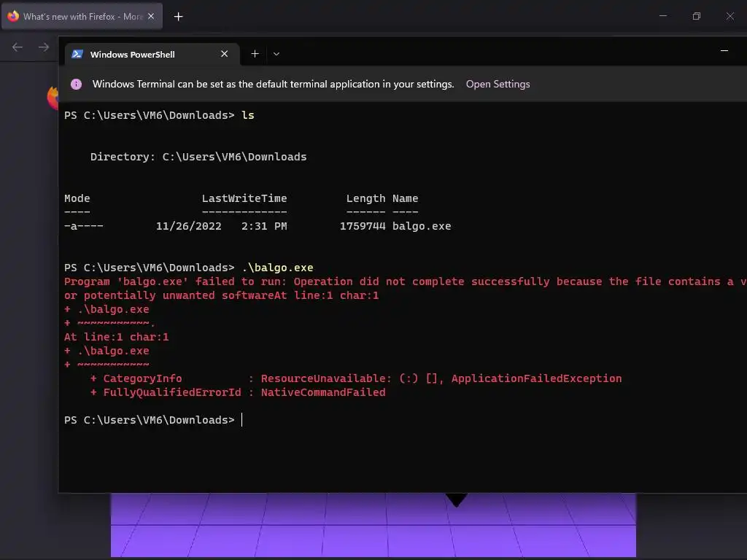Viewport: 747px width, 560px height.
Task: Click the purple tiled Firefox page graphic
Action: tap(373, 525)
